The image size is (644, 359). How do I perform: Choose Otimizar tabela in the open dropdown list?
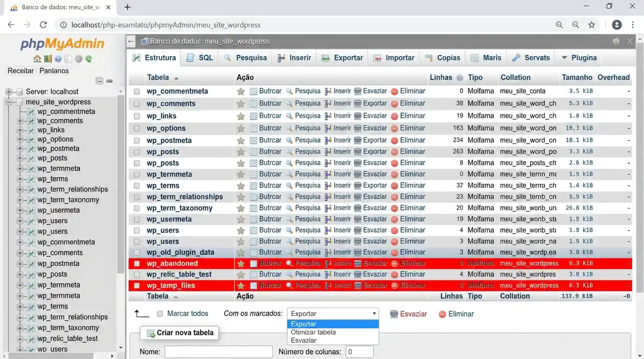point(333,332)
